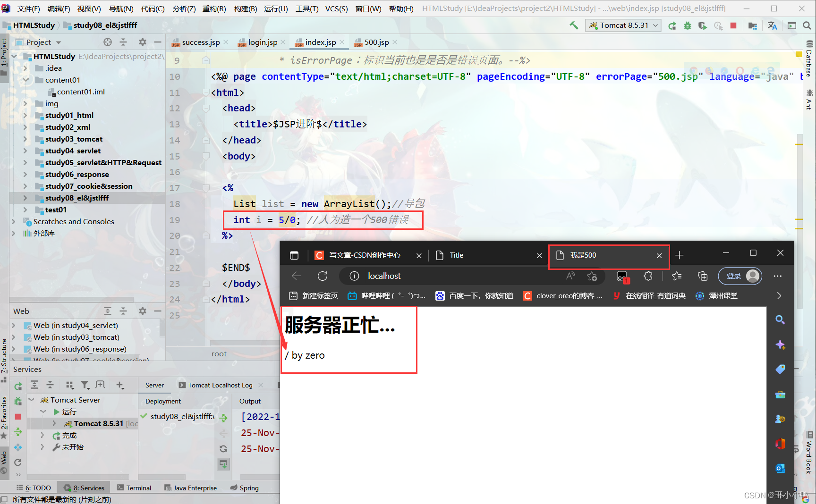Open the Tomcat Localhost Log tab
The height and width of the screenshot is (504, 816).
[220, 385]
